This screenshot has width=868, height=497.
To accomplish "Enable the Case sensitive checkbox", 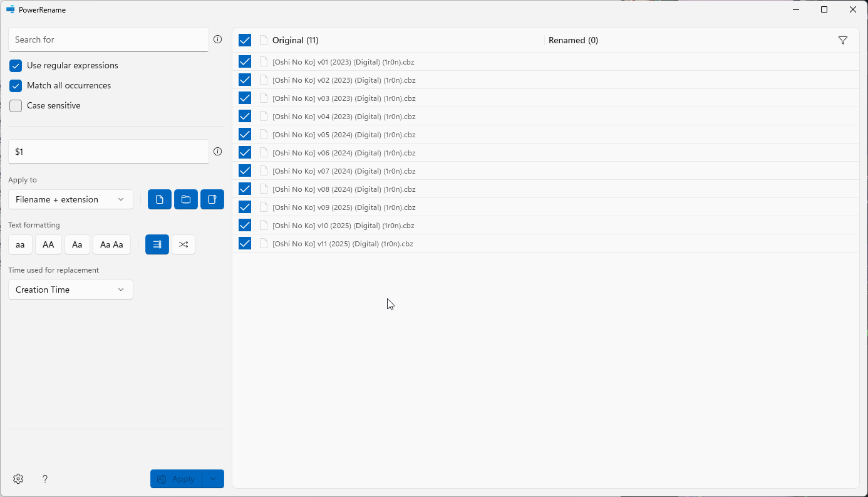I will [16, 106].
